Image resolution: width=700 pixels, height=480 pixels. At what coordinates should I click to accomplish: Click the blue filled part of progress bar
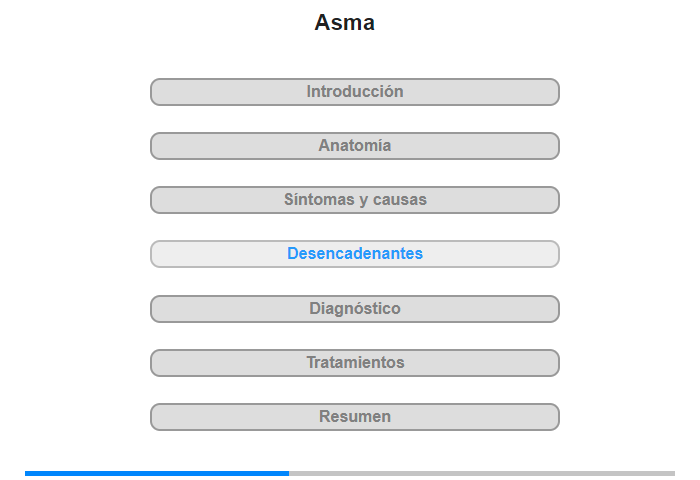pyautogui.click(x=157, y=473)
